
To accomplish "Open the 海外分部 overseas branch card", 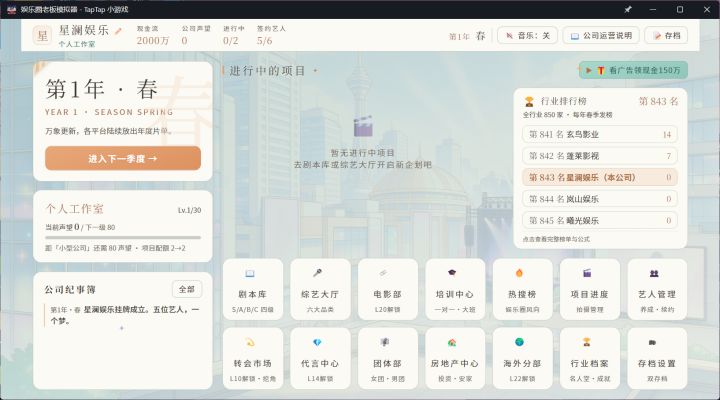I will point(523,358).
